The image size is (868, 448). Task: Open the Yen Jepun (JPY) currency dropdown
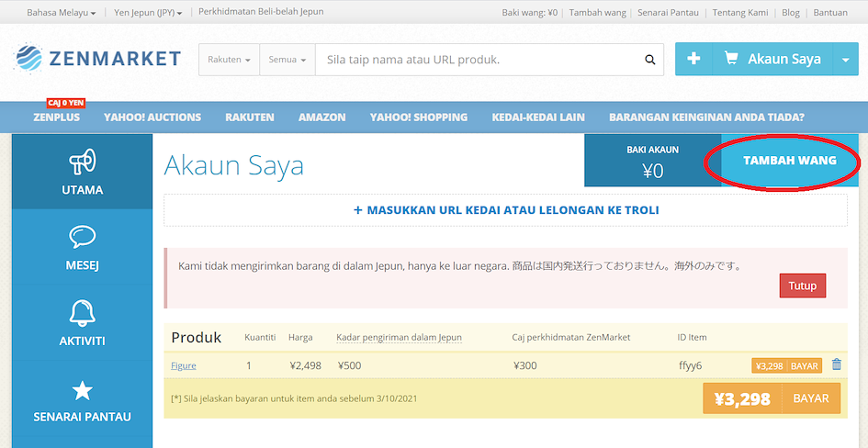[148, 12]
